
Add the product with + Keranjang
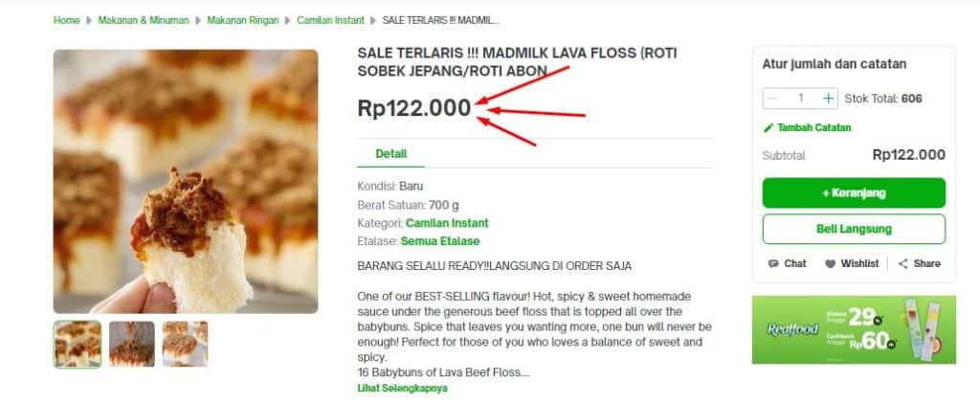point(854,192)
